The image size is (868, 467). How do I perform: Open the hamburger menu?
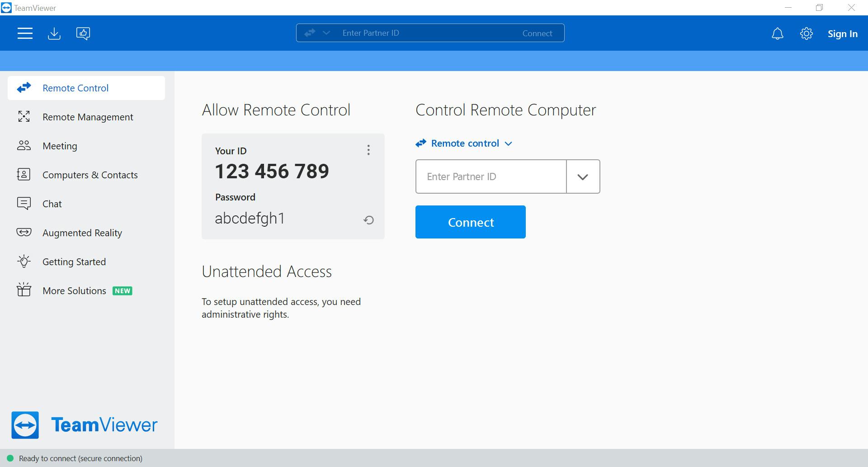[x=25, y=33]
